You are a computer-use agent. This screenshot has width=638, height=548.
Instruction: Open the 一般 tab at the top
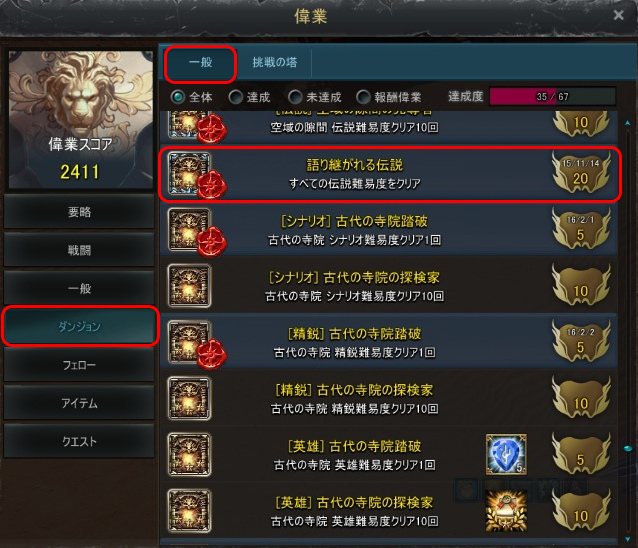[x=200, y=63]
